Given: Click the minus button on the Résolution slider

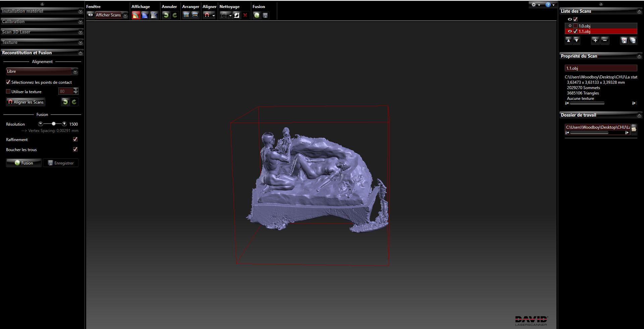Looking at the screenshot, I should [41, 124].
